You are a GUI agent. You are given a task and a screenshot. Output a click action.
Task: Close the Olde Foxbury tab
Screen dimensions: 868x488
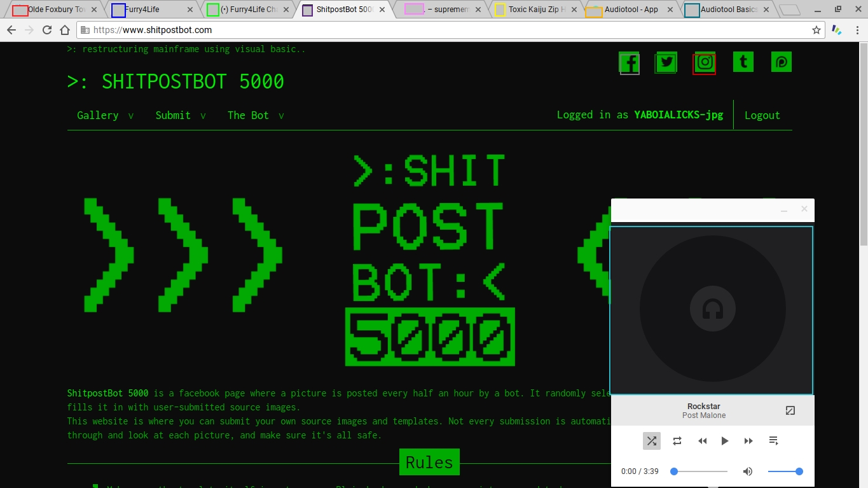pyautogui.click(x=94, y=10)
